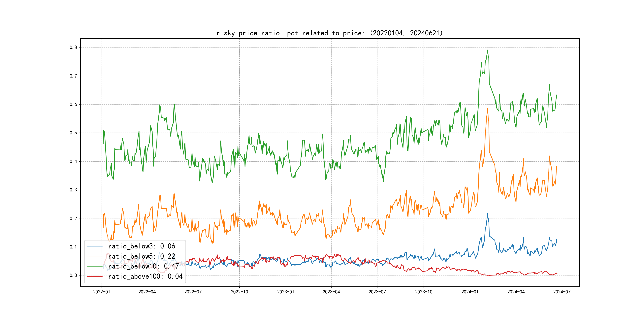Viewport: 644px width, 322px height.
Task: Click the 2022-07 x-axis tick label
Action: pyautogui.click(x=193, y=292)
